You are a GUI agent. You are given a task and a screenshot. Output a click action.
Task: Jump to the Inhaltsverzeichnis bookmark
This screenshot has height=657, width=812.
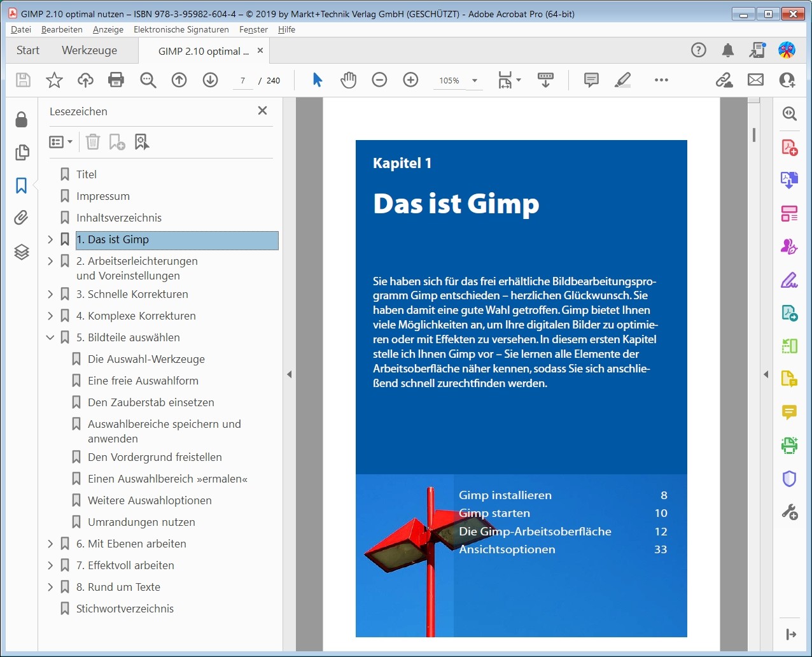(119, 218)
